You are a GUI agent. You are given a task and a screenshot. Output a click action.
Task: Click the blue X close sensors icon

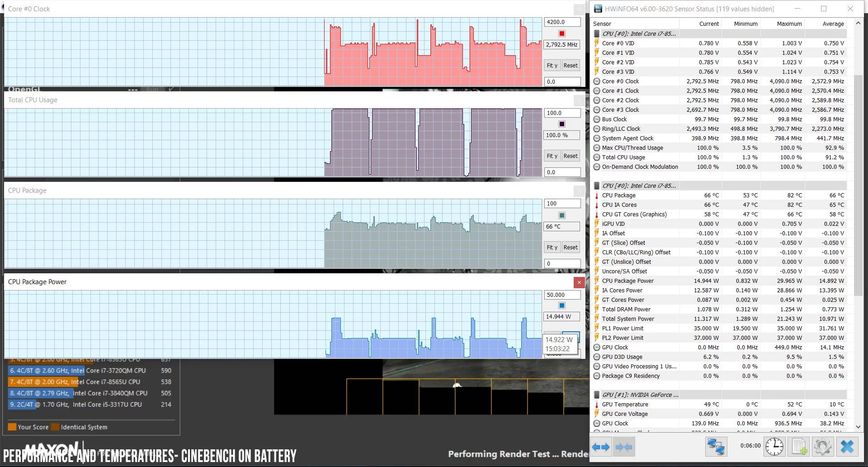coord(847,447)
